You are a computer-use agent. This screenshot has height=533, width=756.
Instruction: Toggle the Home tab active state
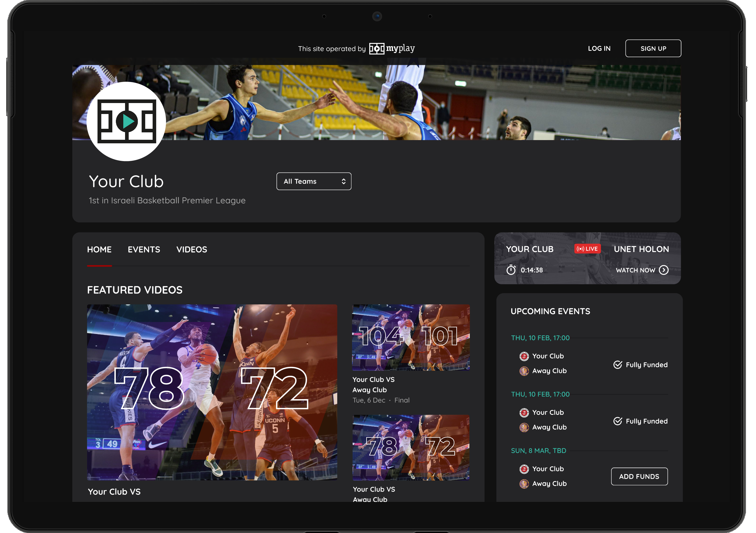(99, 249)
